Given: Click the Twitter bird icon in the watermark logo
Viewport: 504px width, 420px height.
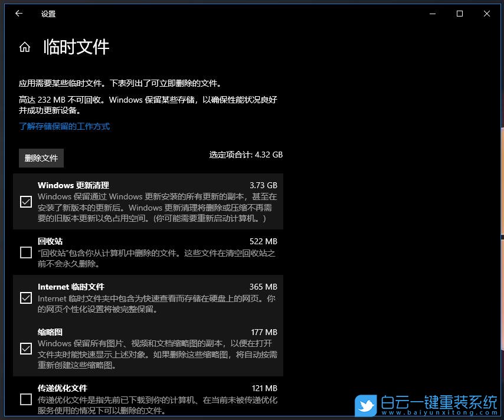Looking at the screenshot, I should [x=366, y=405].
